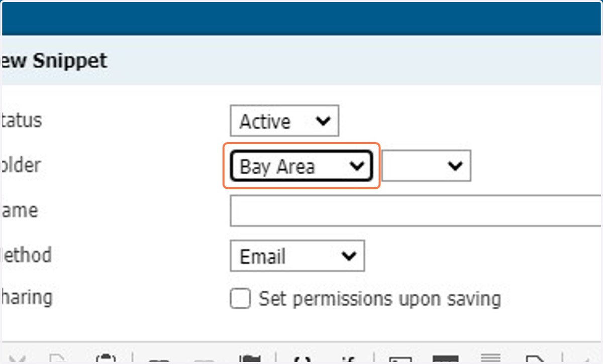This screenshot has width=603, height=364.
Task: Click the flag anchor icon in toolbar
Action: click(x=250, y=358)
